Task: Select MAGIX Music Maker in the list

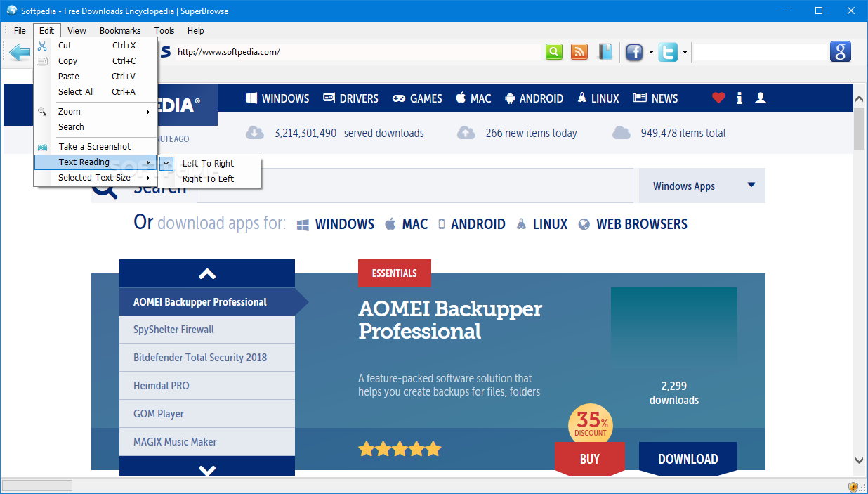Action: pyautogui.click(x=207, y=442)
